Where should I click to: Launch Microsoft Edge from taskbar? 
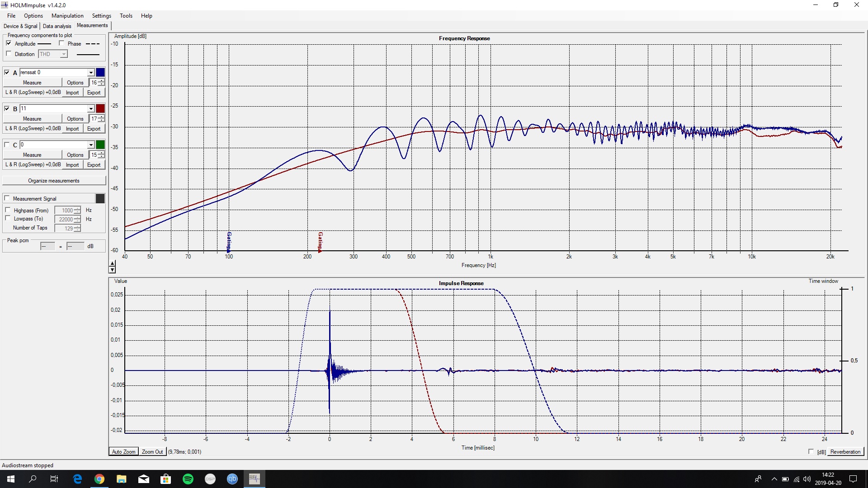click(77, 479)
